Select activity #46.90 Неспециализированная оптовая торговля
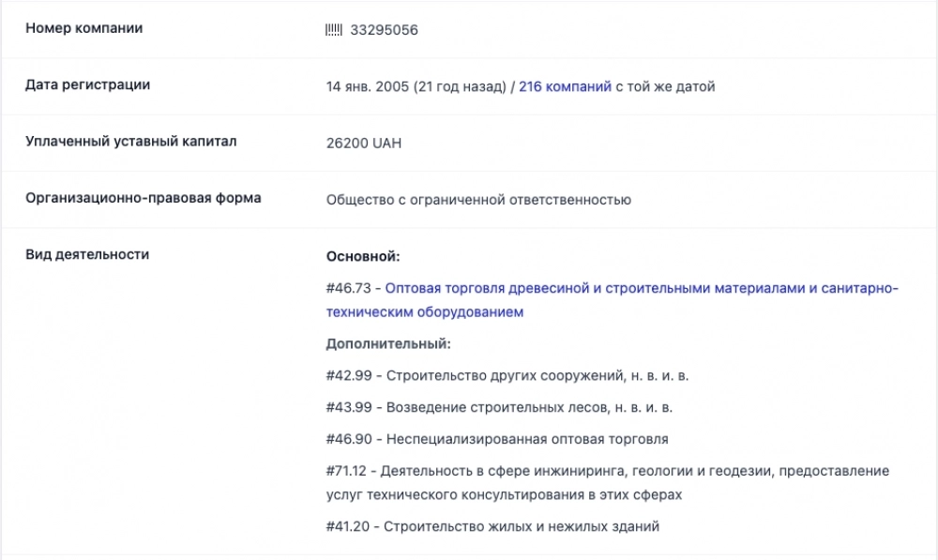The width and height of the screenshot is (938, 560). pyautogui.click(x=497, y=439)
